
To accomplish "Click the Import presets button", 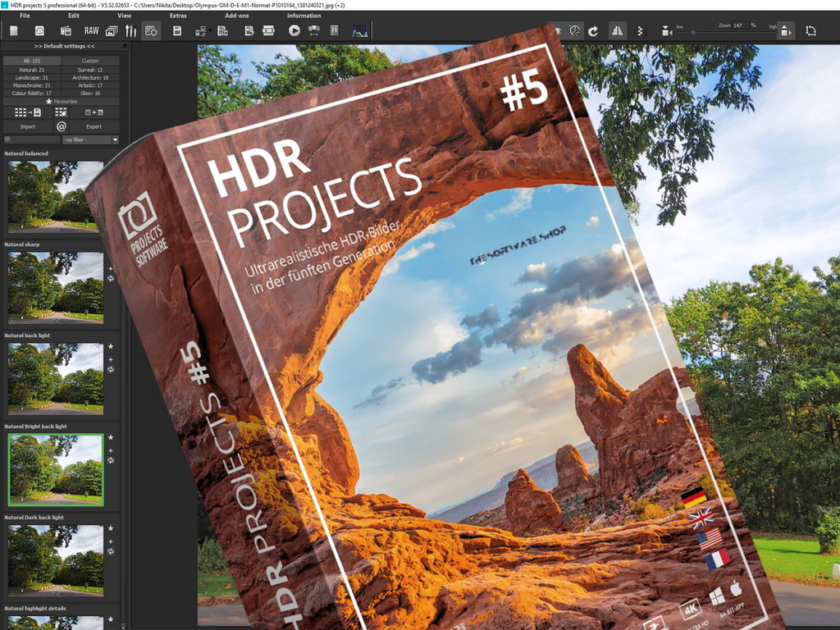I will (x=27, y=126).
